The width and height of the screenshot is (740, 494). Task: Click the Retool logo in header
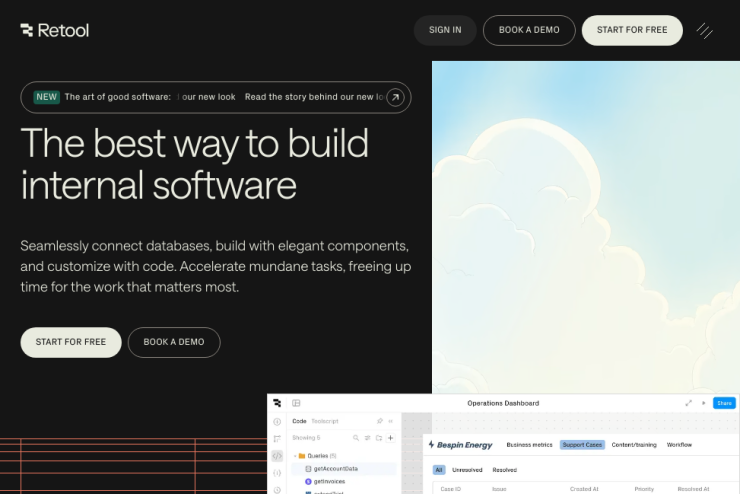pos(54,30)
